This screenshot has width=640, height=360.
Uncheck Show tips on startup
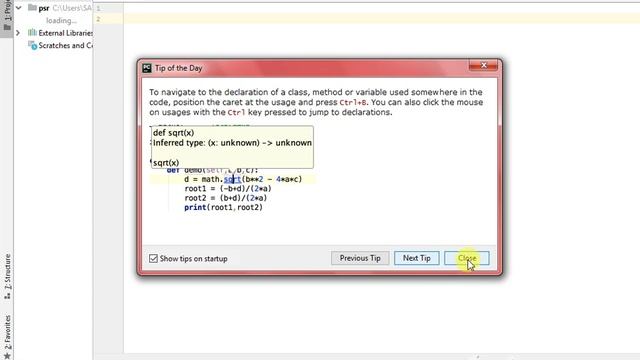click(153, 258)
